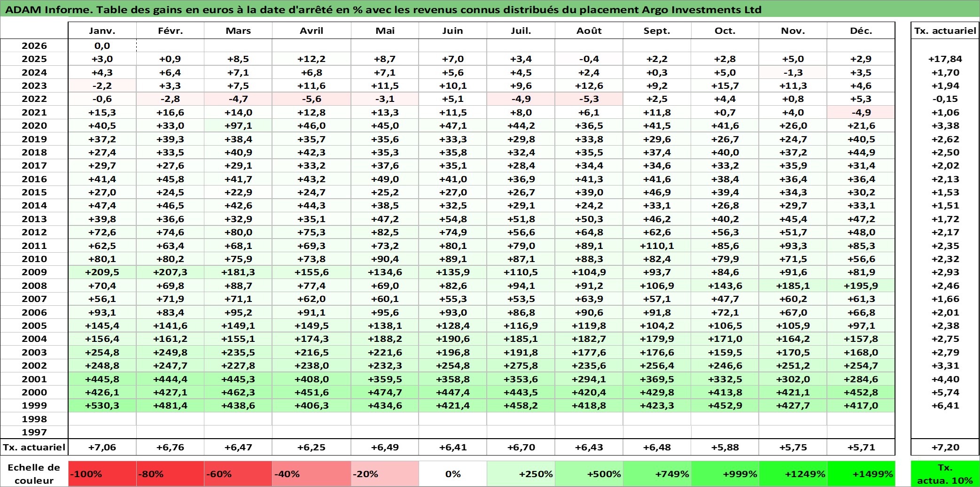Click the +209,5 cell in January 2009
The height and width of the screenshot is (487, 980).
pyautogui.click(x=102, y=272)
